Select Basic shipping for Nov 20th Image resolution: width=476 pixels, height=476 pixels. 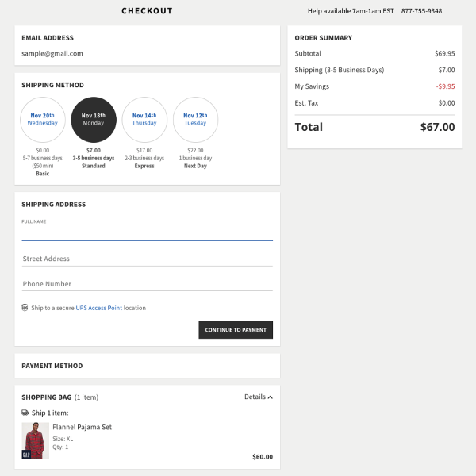(x=42, y=120)
